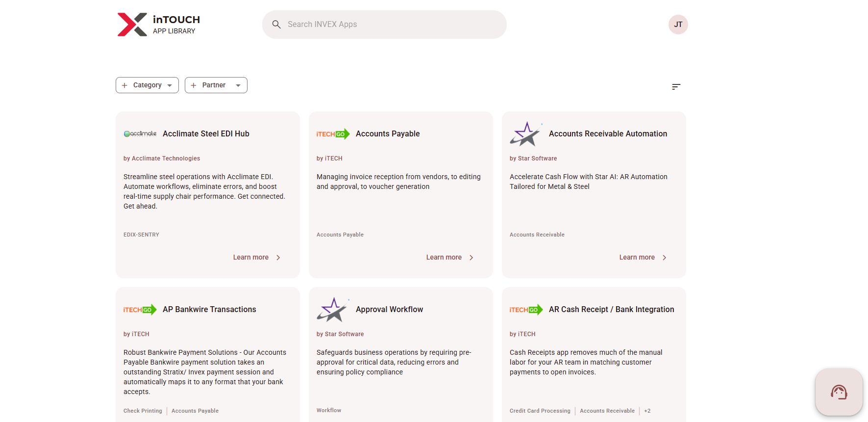Viewport: 868px width, 422px height.
Task: Click the EDIX-SENTRY tag
Action: pyautogui.click(x=141, y=235)
